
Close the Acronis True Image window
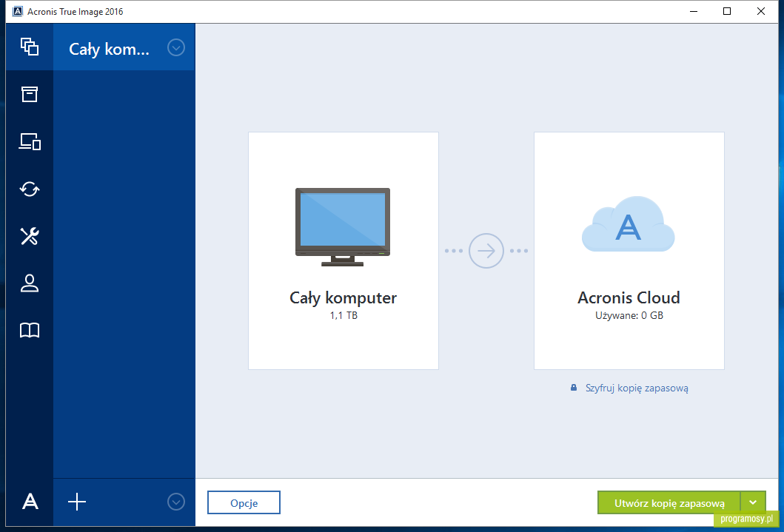tap(760, 11)
